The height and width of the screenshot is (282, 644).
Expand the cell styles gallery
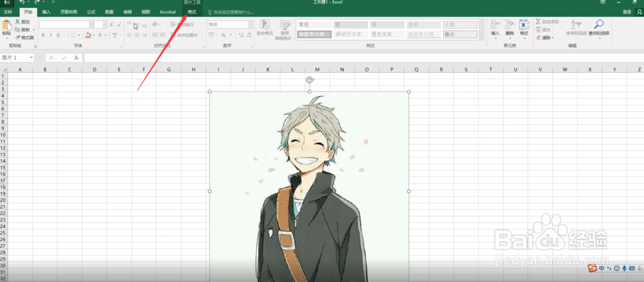pyautogui.click(x=480, y=36)
